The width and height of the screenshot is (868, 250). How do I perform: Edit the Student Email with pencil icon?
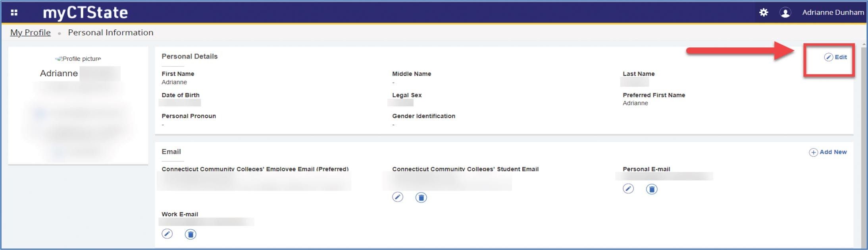coord(397,197)
